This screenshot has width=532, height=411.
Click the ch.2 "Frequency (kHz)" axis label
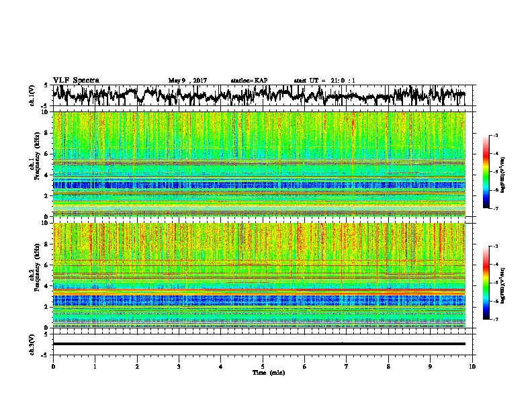tap(37, 267)
